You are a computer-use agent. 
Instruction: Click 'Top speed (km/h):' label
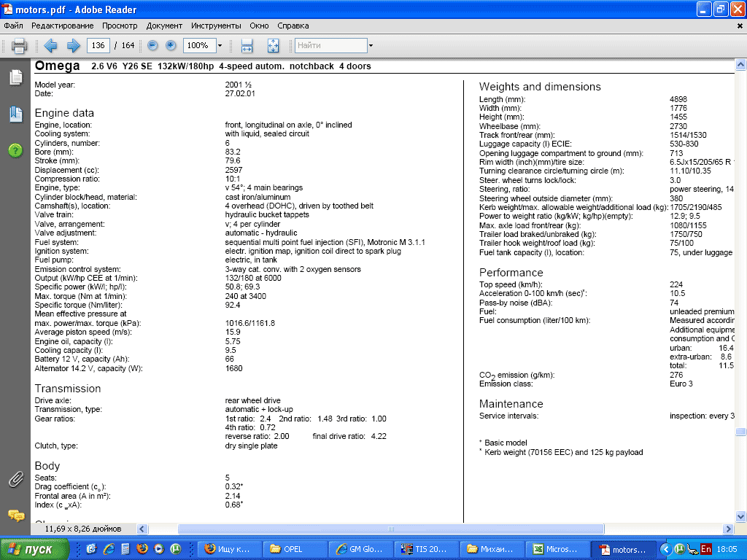click(511, 284)
